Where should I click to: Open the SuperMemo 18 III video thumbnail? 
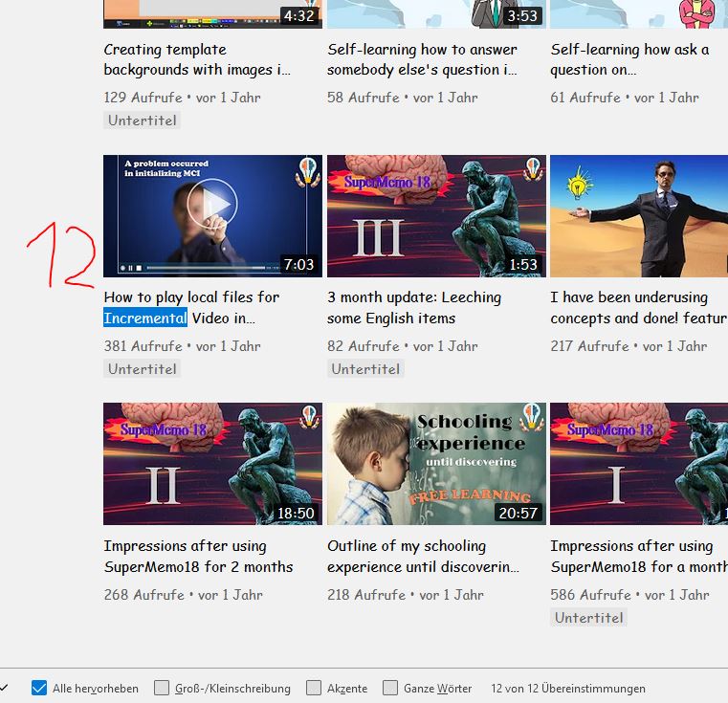(x=436, y=216)
